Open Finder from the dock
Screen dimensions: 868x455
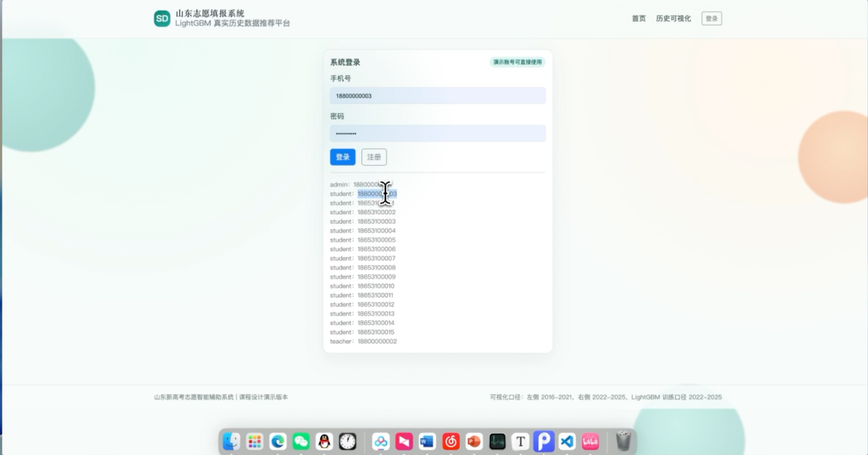(232, 441)
